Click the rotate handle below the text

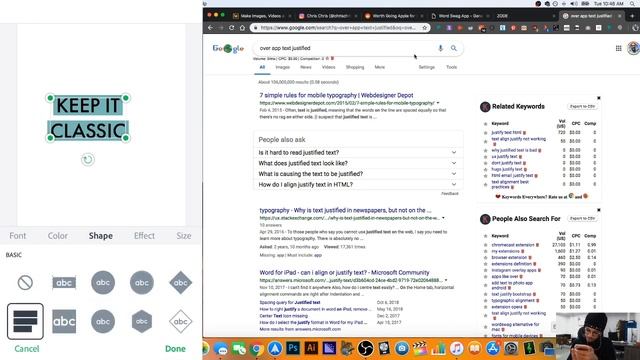point(88,160)
